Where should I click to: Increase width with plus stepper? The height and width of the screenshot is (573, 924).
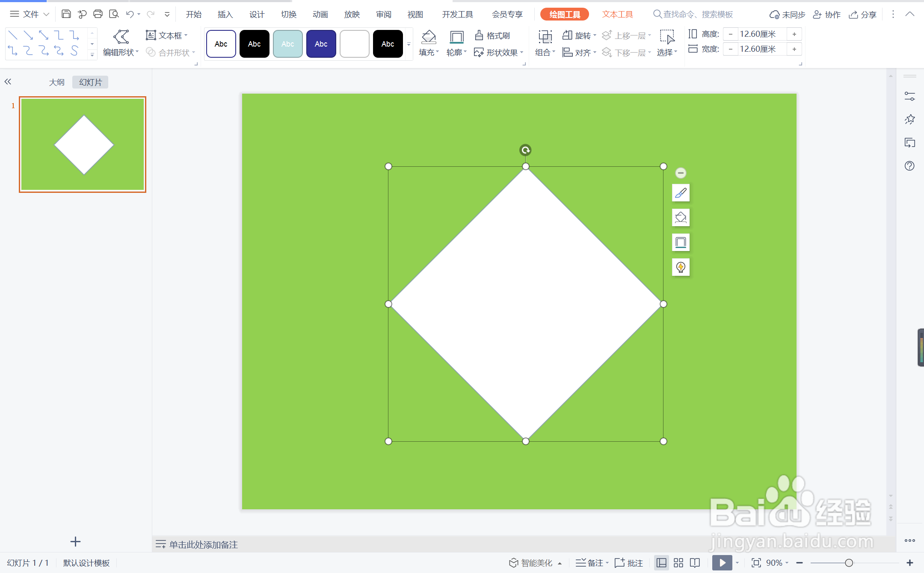tap(794, 49)
